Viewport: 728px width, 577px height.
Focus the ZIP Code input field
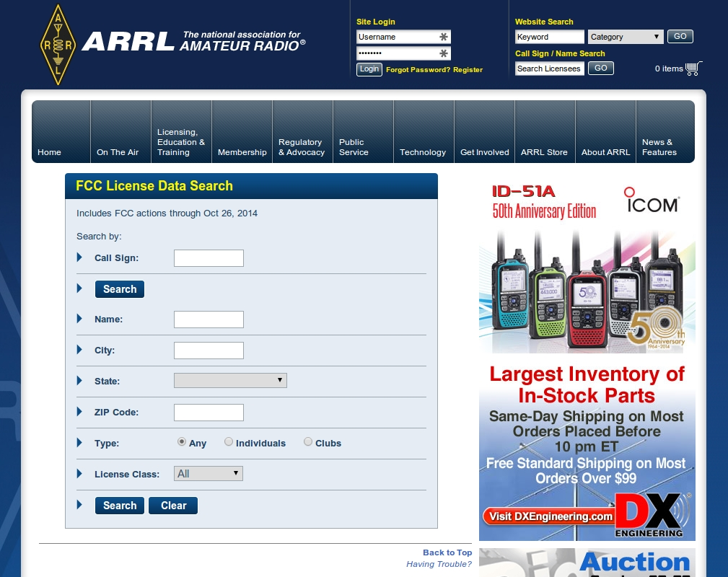(209, 413)
